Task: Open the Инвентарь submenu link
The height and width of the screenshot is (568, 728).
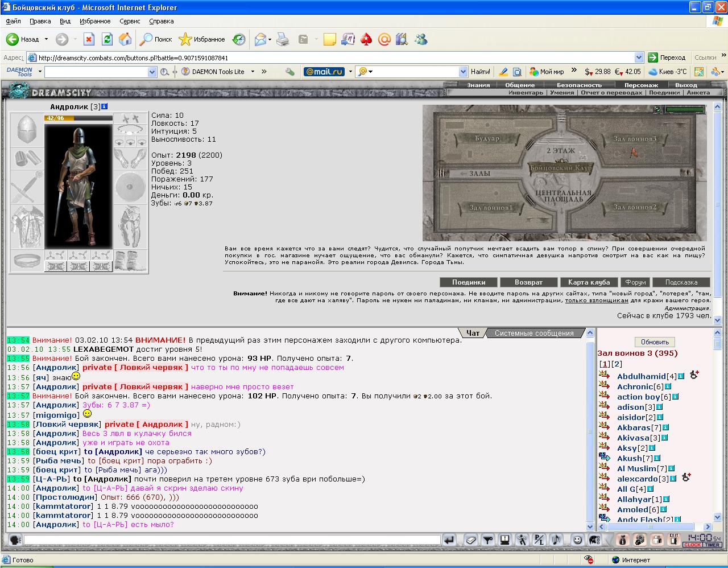Action: click(x=526, y=92)
